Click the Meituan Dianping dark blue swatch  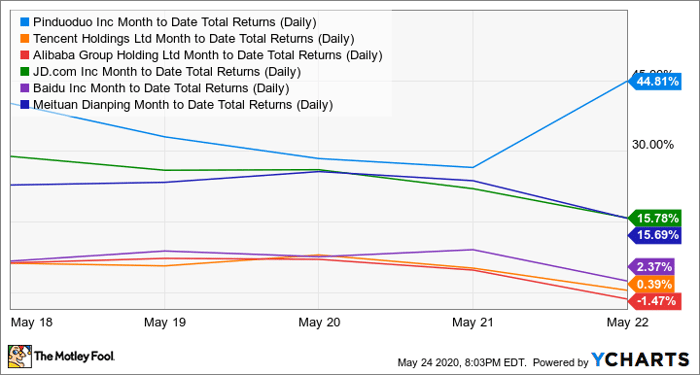click(25, 105)
